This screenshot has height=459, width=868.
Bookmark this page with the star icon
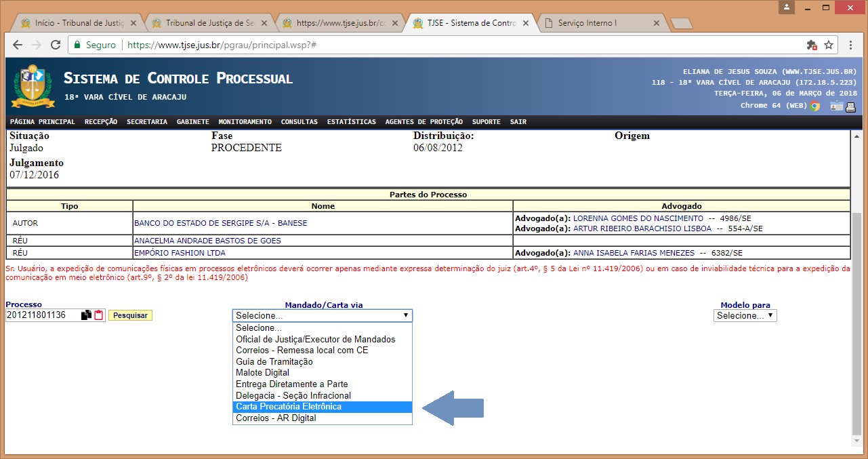[x=829, y=45]
